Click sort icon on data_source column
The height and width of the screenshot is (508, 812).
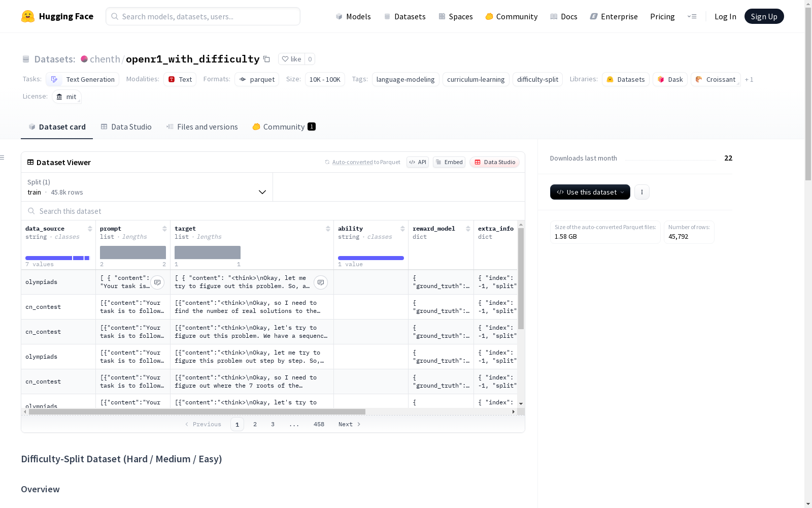[x=90, y=229]
